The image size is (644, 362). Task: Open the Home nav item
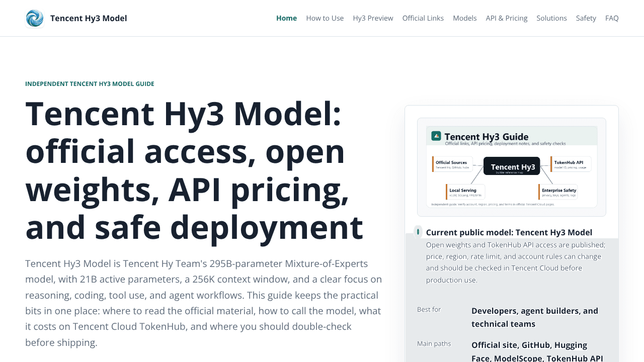(x=286, y=18)
